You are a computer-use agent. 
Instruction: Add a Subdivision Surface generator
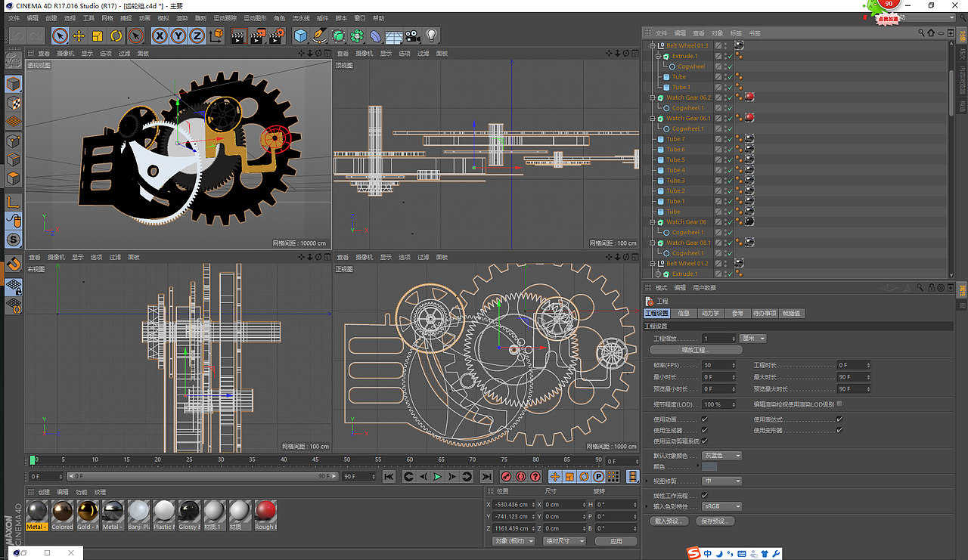click(x=338, y=36)
